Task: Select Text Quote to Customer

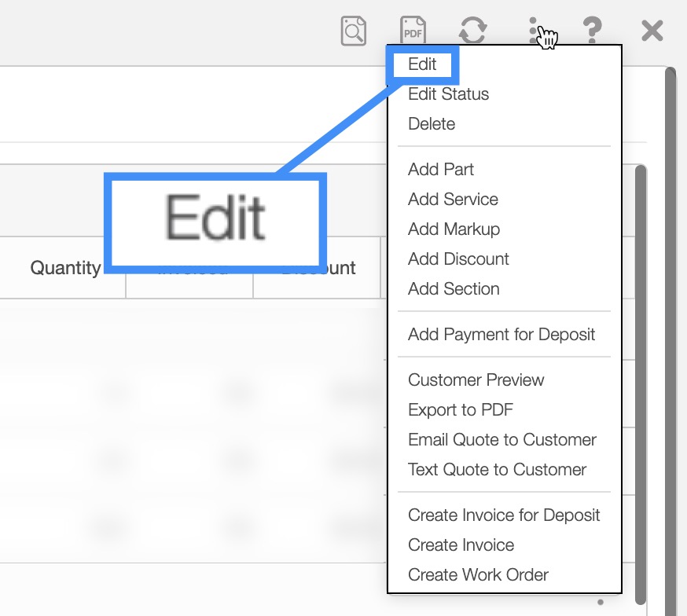Action: 497,470
